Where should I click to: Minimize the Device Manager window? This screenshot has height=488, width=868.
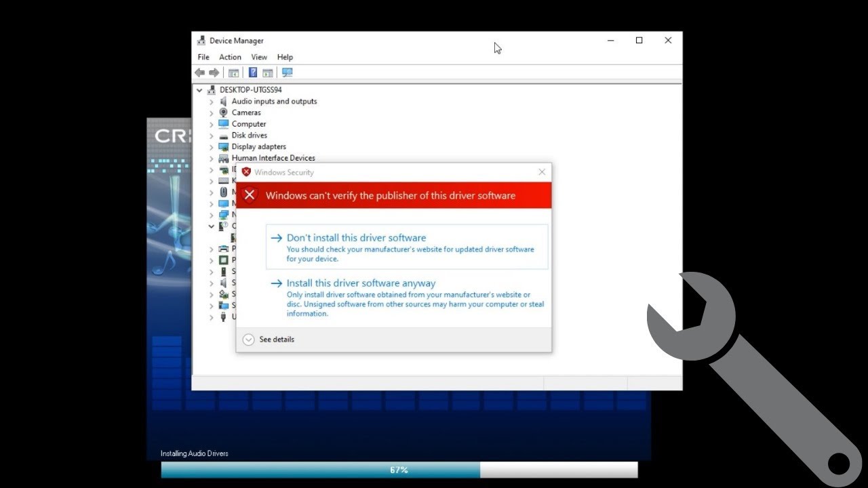(x=610, y=41)
